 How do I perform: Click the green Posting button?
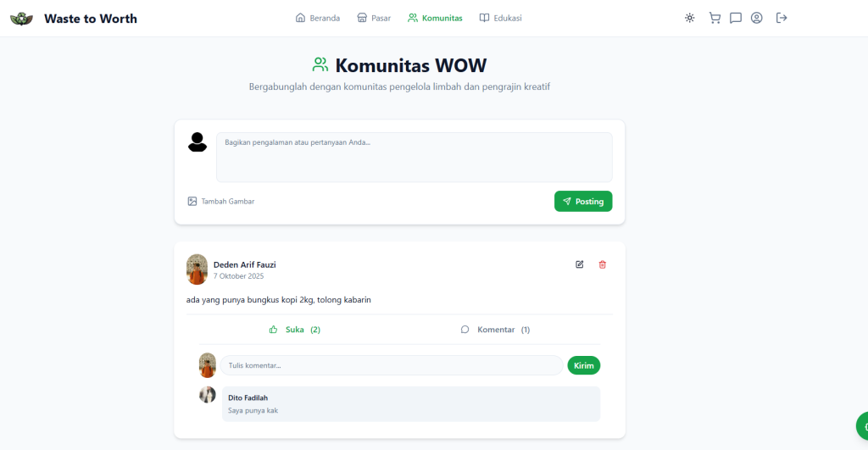coord(583,202)
